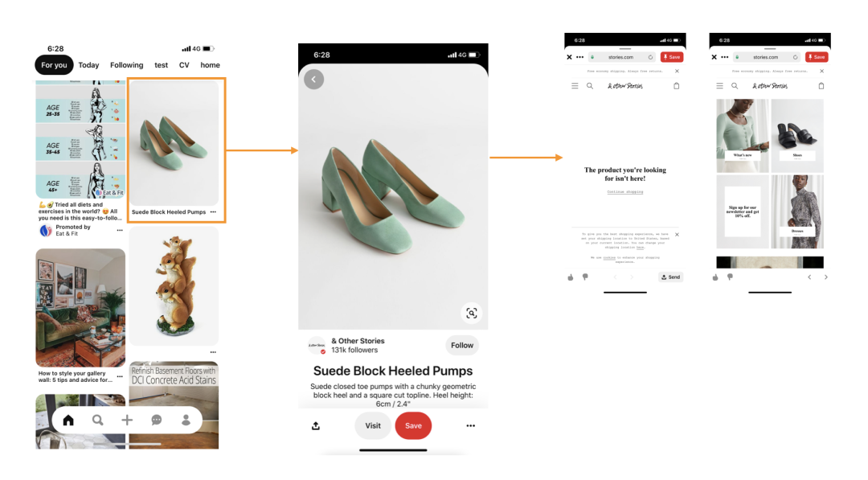Switch to the Today tab
The image size is (868, 480).
click(88, 65)
